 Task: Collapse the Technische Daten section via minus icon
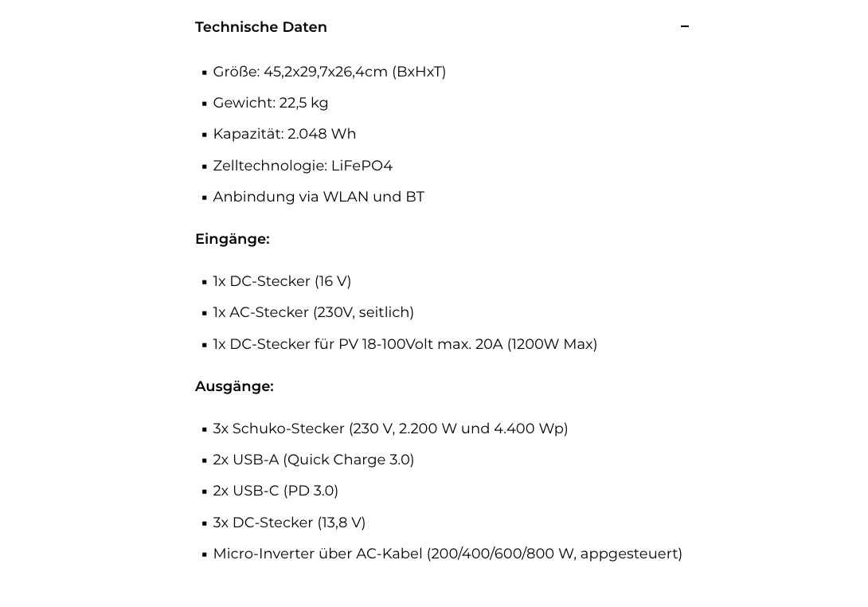[x=685, y=27]
